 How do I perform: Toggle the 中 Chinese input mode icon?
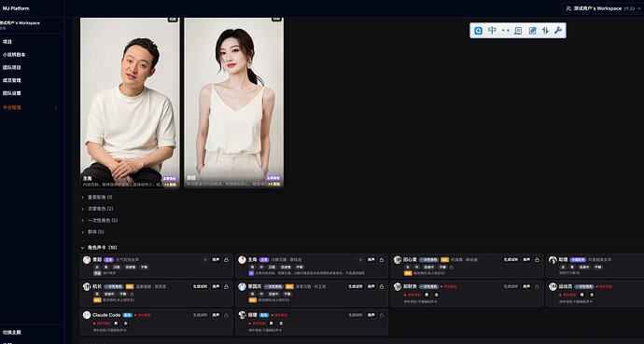(x=492, y=31)
